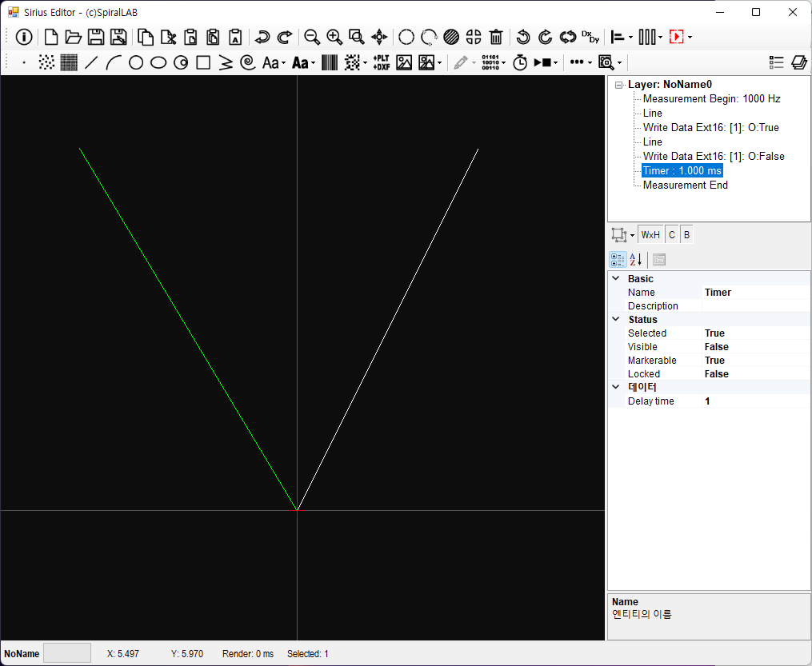Collapse the Basic property category
Image resolution: width=812 pixels, height=666 pixels.
tap(616, 278)
